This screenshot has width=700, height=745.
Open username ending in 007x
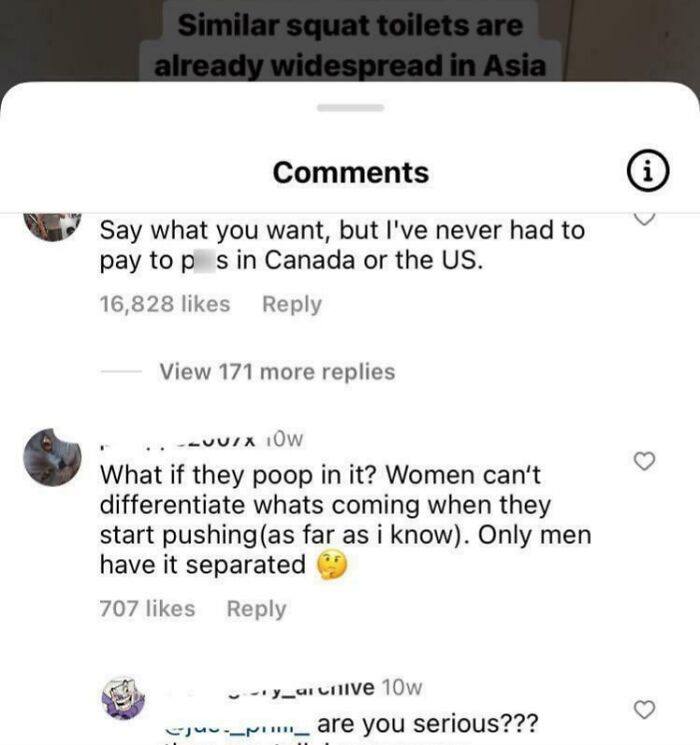click(x=179, y=440)
